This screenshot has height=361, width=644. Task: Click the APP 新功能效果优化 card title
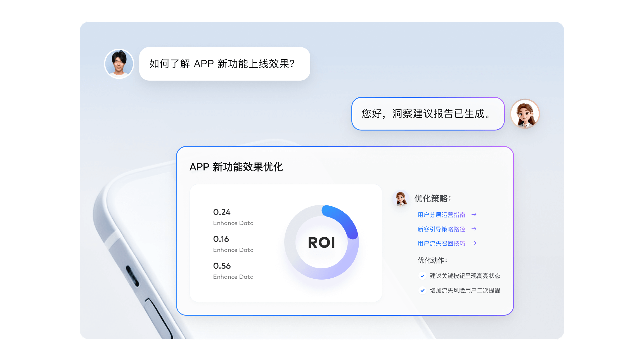pos(236,167)
